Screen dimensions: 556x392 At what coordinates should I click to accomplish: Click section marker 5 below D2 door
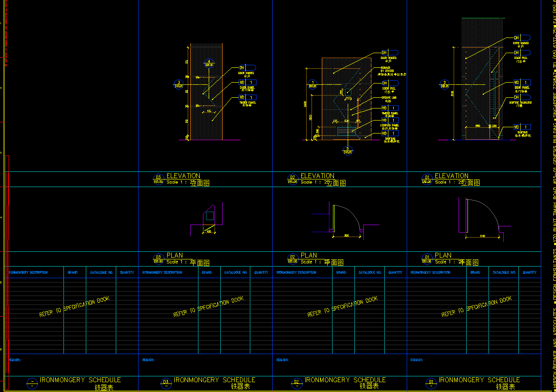pyautogui.click(x=347, y=150)
